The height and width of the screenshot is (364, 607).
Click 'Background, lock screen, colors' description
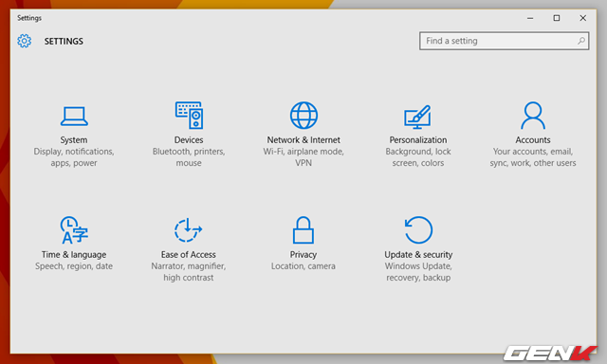click(418, 157)
